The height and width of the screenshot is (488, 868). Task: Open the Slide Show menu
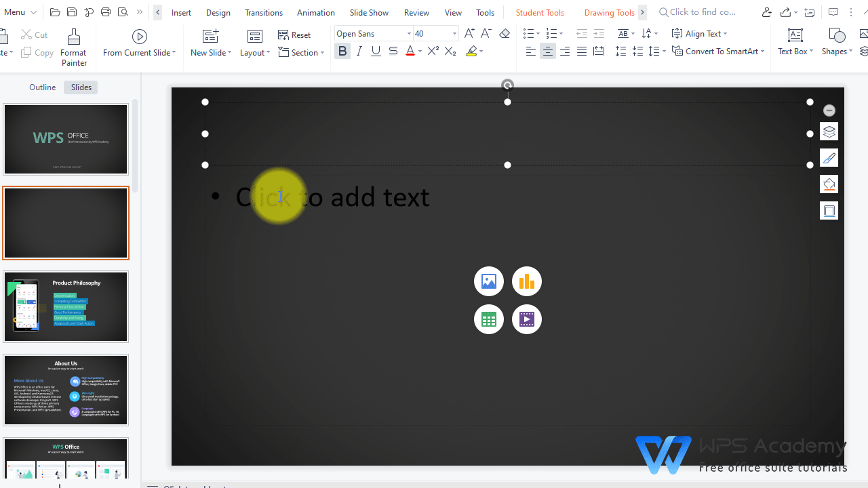click(x=368, y=12)
